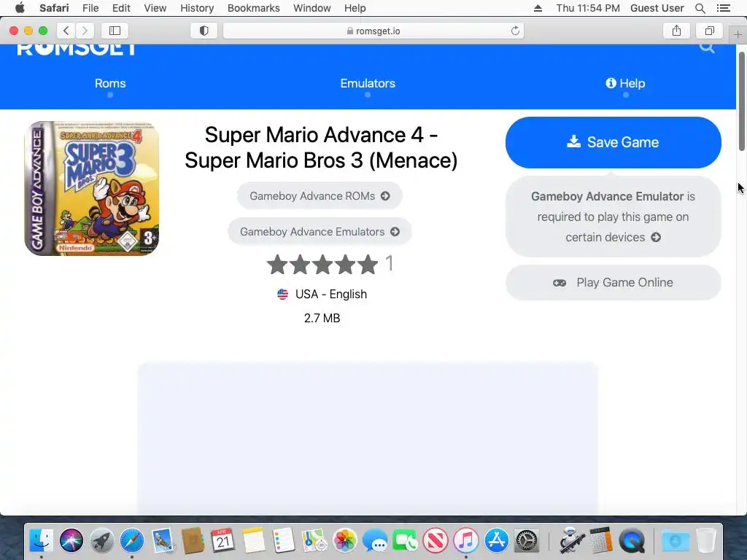Add a new tab with plus icon
Viewport: 747px width, 560px height.
738,34
